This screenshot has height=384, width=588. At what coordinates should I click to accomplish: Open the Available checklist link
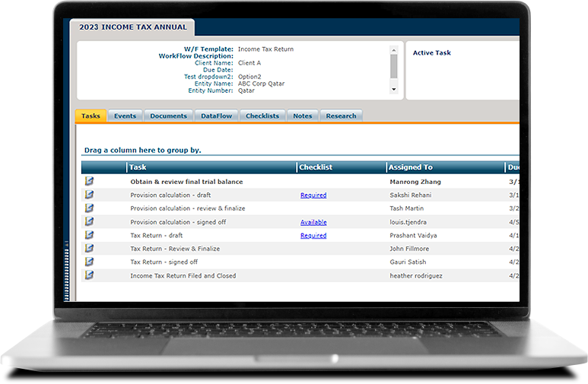(313, 222)
